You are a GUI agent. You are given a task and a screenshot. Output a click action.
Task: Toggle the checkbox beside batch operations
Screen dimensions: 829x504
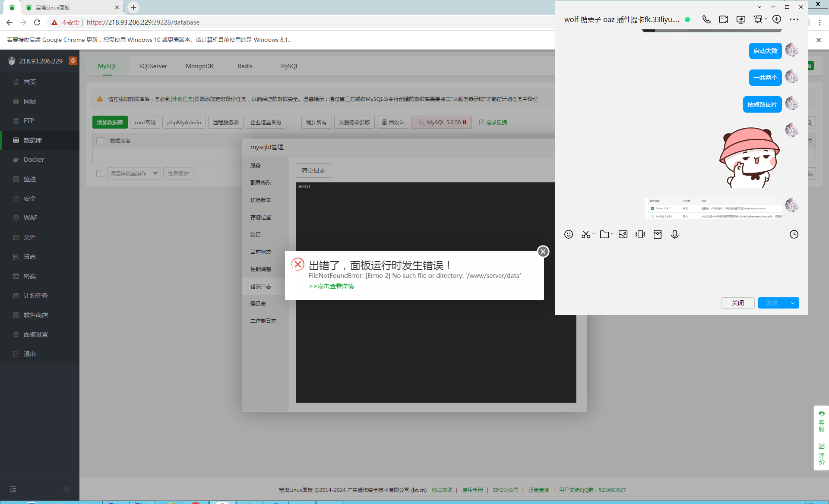tap(100, 173)
